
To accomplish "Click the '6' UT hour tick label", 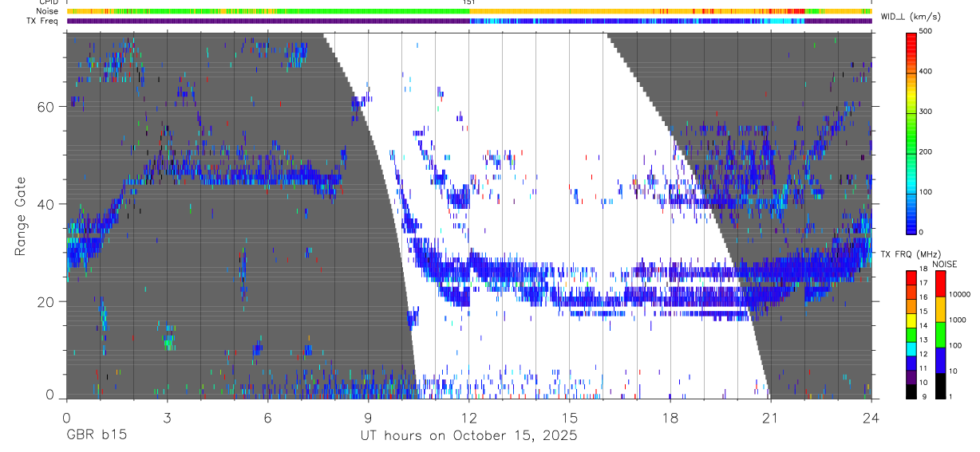I will coord(267,416).
